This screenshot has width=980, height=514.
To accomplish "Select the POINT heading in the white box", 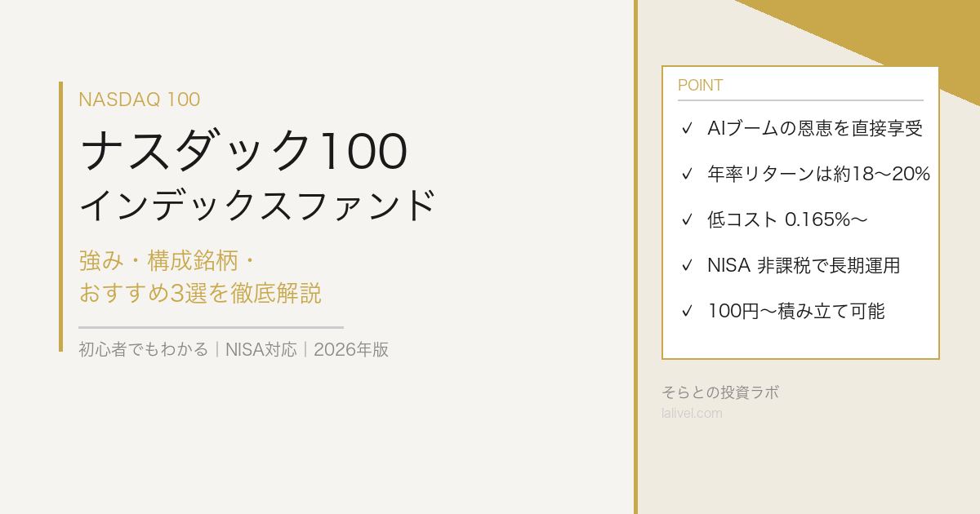I will [x=700, y=86].
